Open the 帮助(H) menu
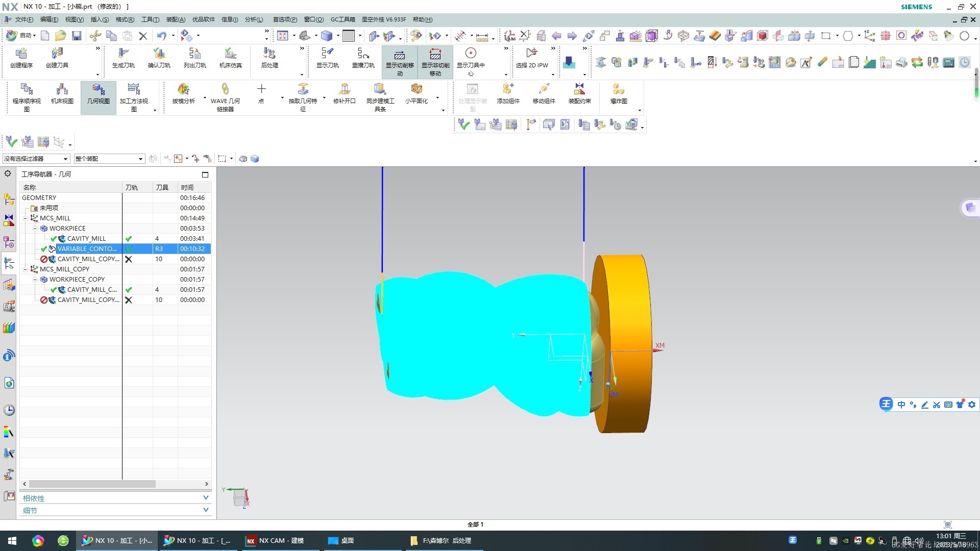This screenshot has width=980, height=551. pyautogui.click(x=422, y=19)
